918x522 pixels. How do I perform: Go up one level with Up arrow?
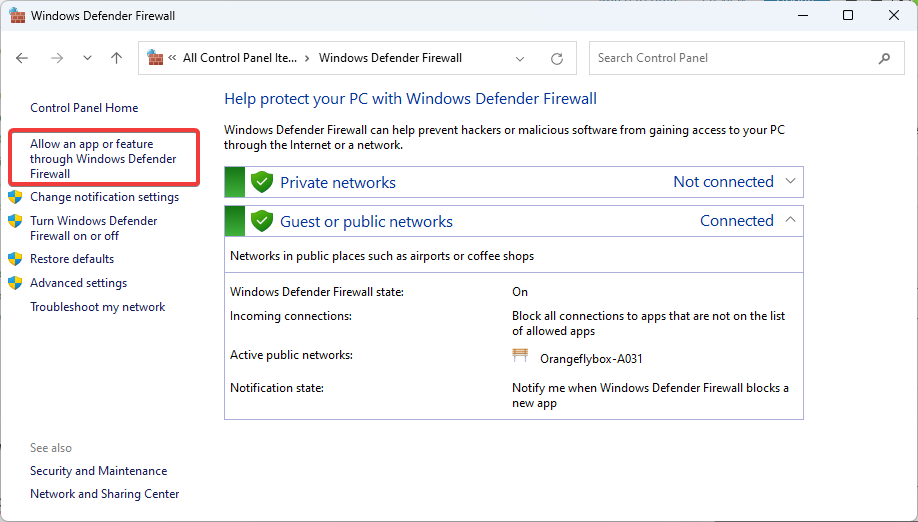(x=117, y=58)
